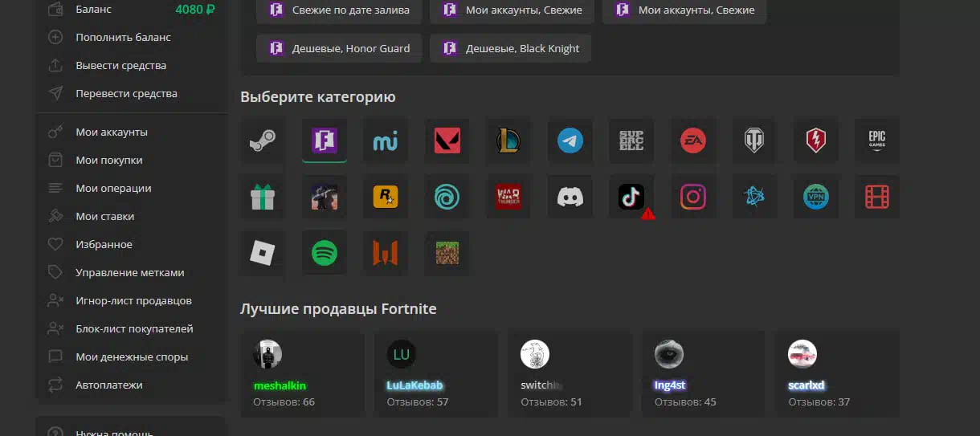Open the Roblox category

point(263,254)
